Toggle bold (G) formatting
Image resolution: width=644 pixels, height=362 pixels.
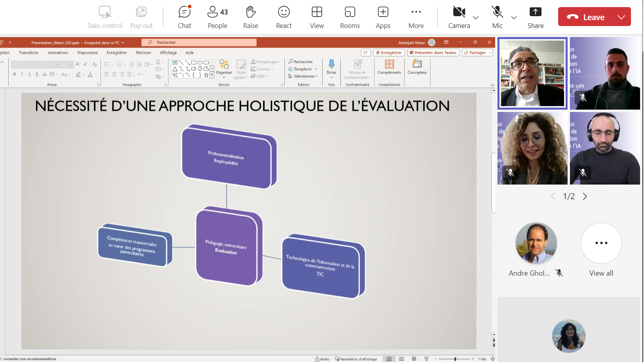click(15, 74)
